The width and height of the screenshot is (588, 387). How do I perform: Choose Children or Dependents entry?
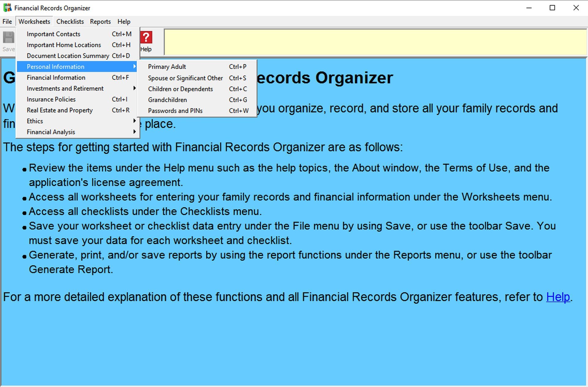pos(197,89)
